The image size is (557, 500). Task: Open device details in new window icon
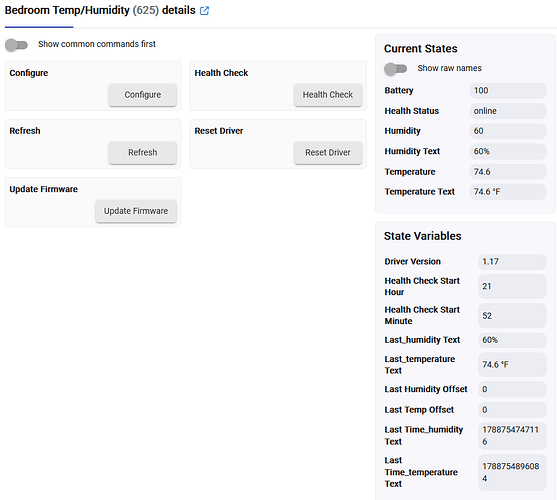point(204,11)
